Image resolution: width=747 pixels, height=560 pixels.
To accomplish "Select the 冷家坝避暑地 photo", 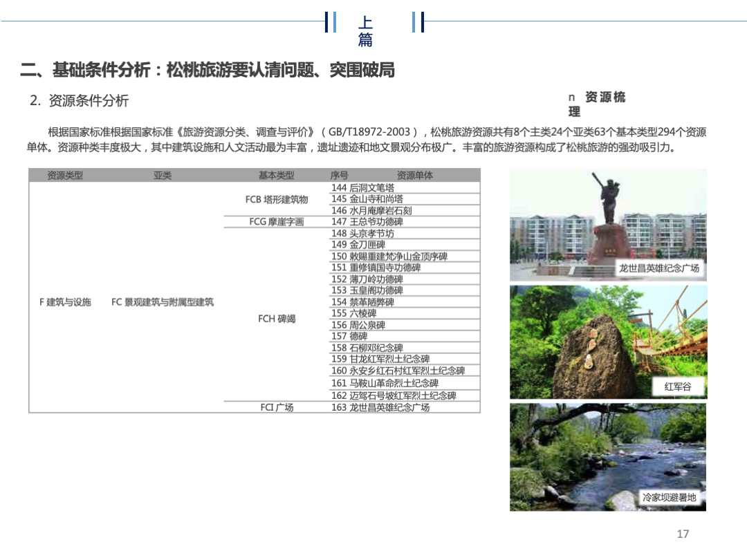I will (609, 456).
